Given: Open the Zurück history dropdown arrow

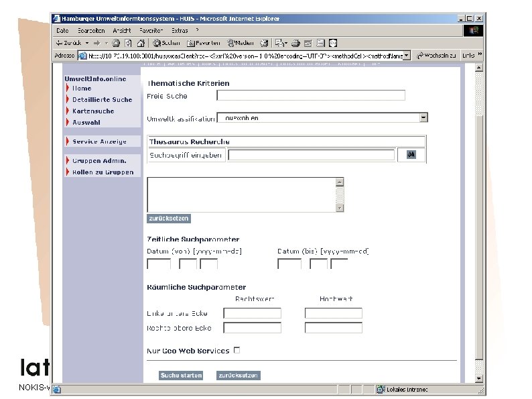Looking at the screenshot, I should [x=87, y=43].
